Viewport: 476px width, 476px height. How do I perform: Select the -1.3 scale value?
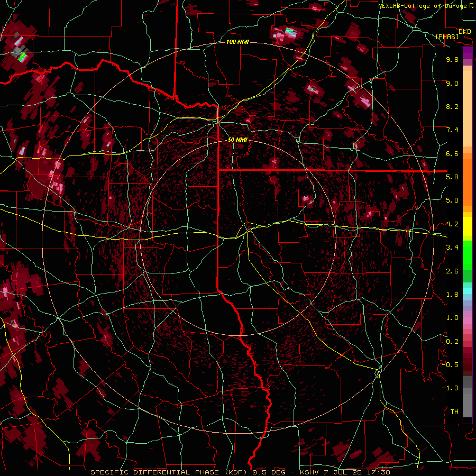click(450, 388)
